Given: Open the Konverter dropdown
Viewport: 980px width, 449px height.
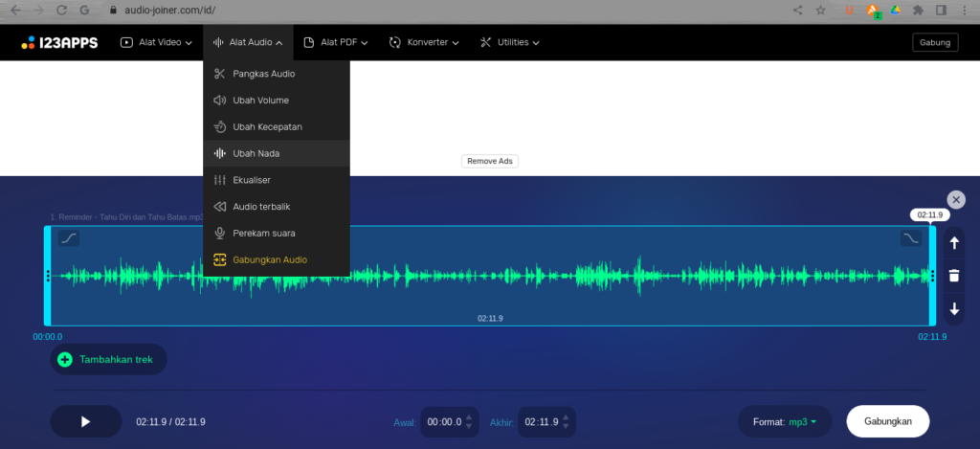Looking at the screenshot, I should coord(424,42).
